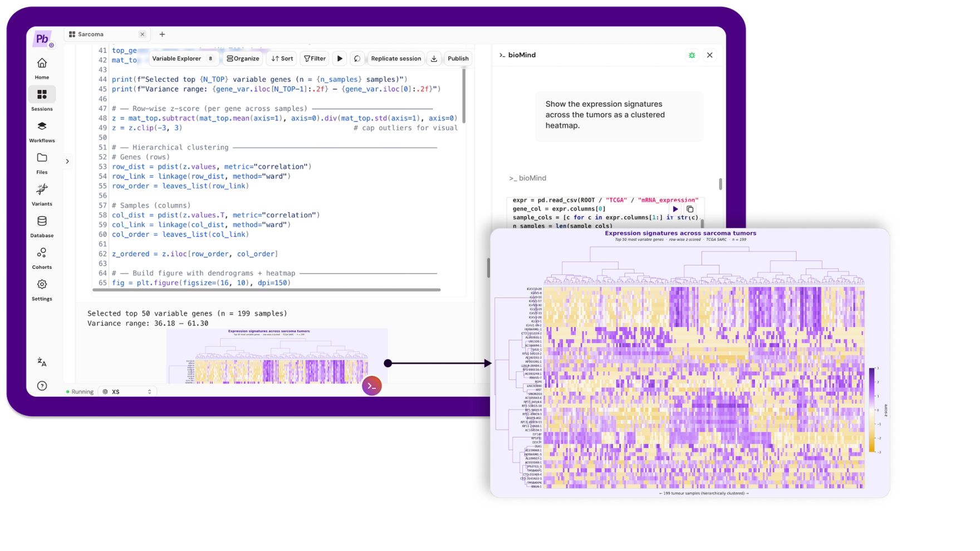The width and height of the screenshot is (980, 551).
Task: Click the Organize toolbar button
Action: pos(243,58)
